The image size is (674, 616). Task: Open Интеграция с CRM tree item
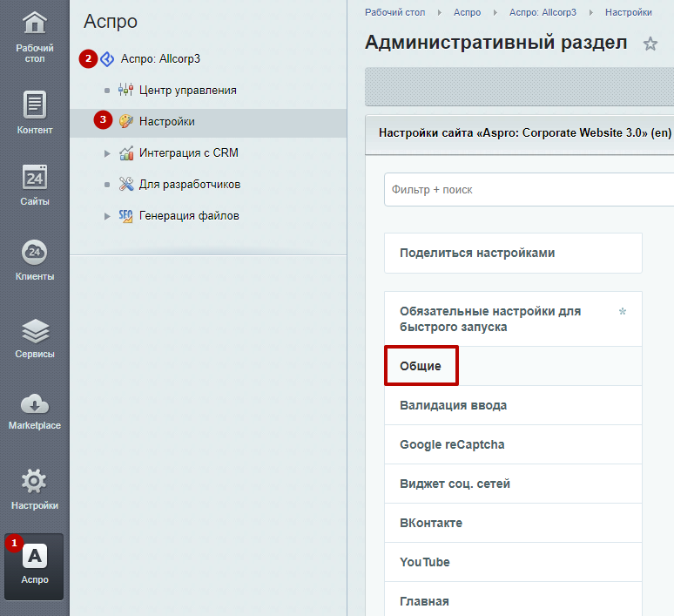point(189,153)
